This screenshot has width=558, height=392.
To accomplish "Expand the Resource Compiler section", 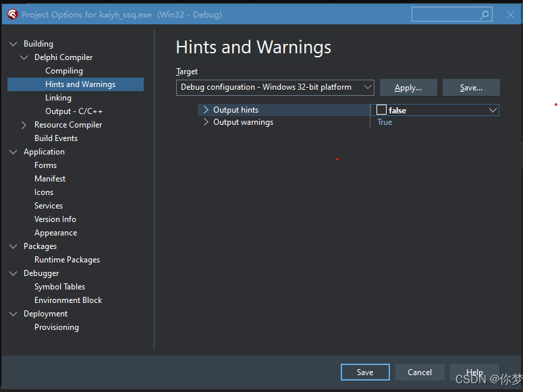I will pos(24,124).
